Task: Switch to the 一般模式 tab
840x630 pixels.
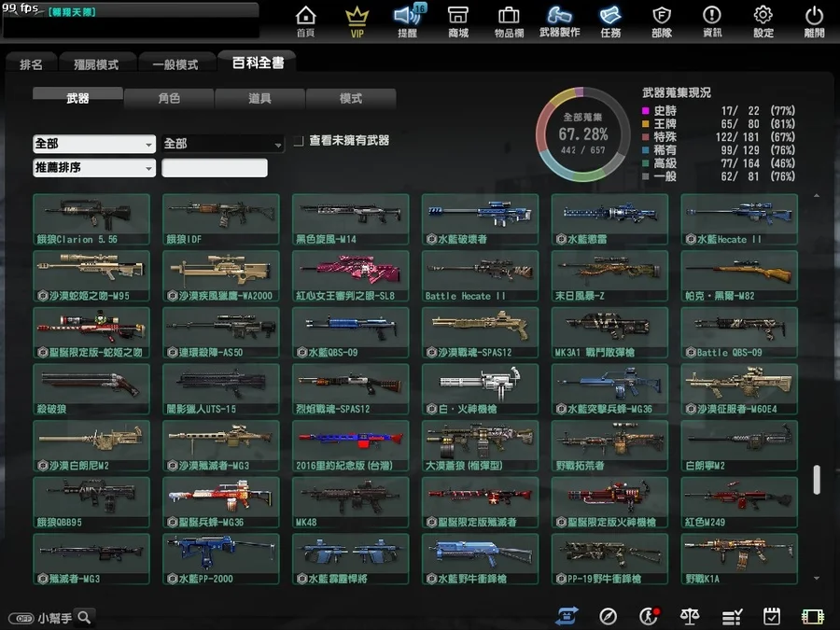Action: click(x=175, y=63)
